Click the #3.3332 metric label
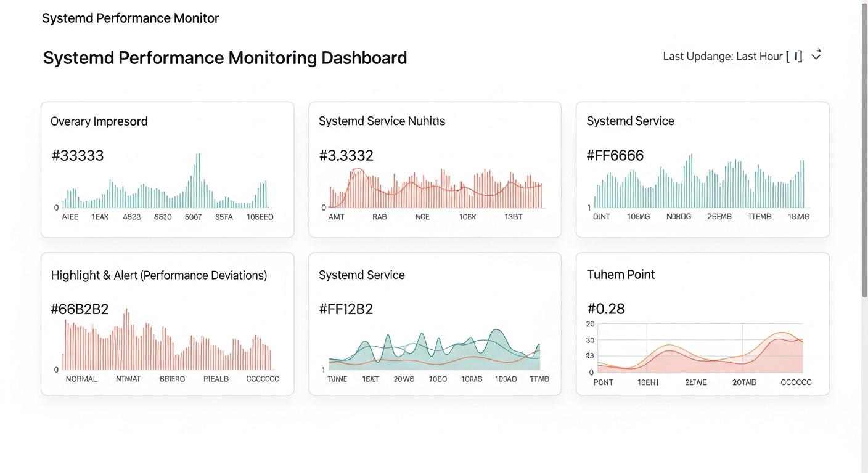 tap(346, 155)
